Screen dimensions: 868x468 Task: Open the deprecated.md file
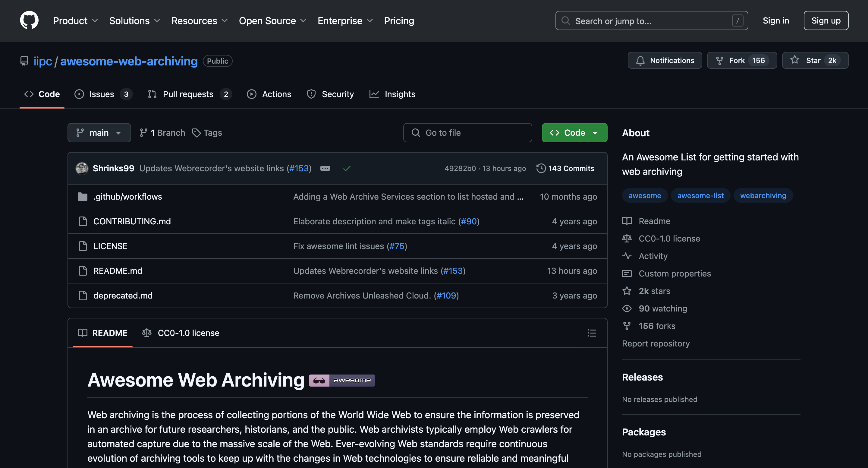click(x=123, y=296)
